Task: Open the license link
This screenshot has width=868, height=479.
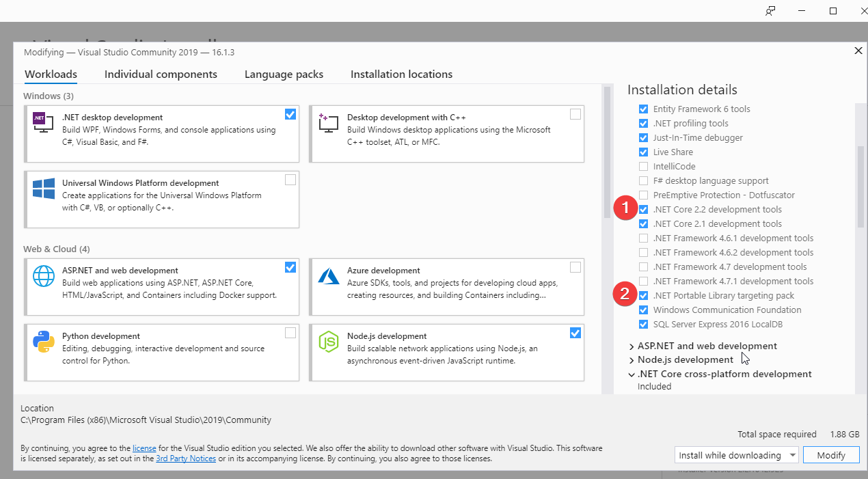Action: 144,448
